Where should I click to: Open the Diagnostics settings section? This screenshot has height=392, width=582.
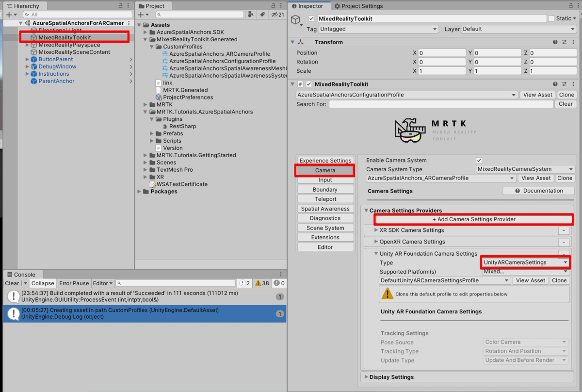coord(325,218)
